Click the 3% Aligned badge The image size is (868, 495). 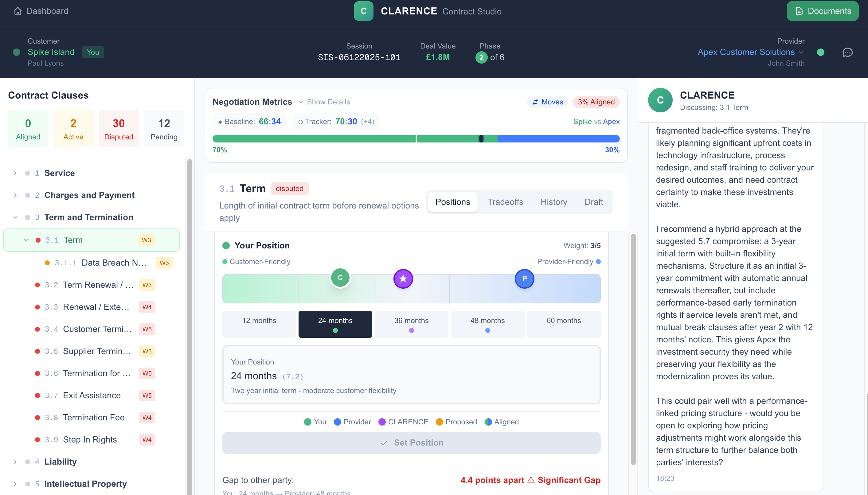click(596, 102)
